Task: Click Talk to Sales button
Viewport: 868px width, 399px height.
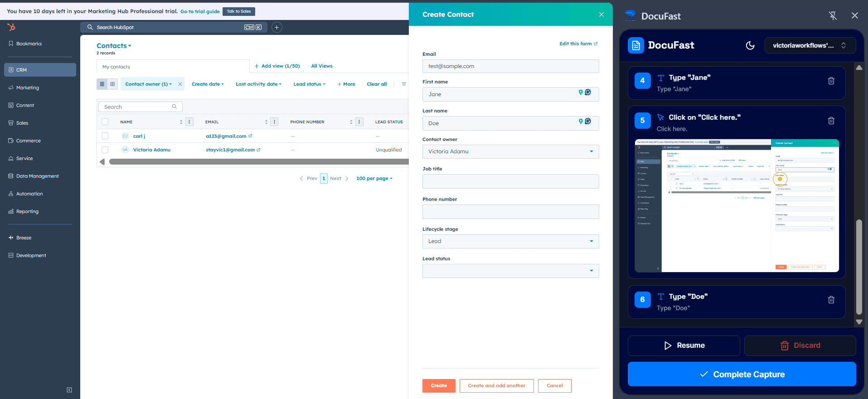Action: point(239,11)
